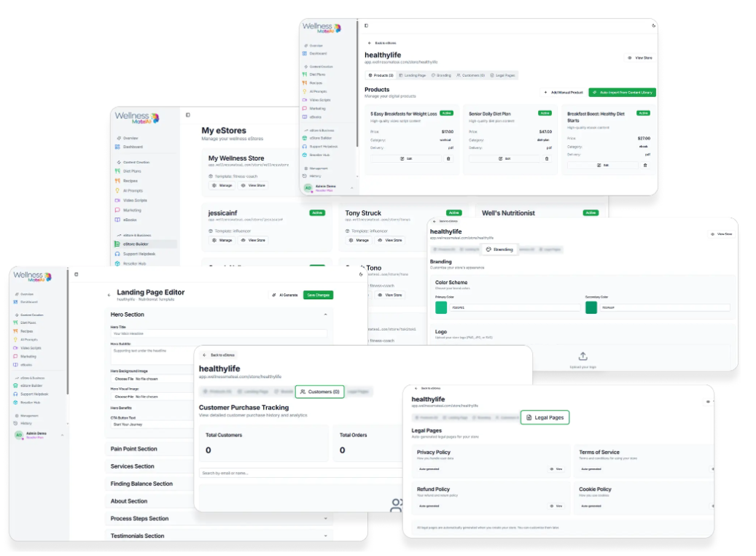Click Manage for Tony Struck store
The image size is (756, 556).
(359, 240)
